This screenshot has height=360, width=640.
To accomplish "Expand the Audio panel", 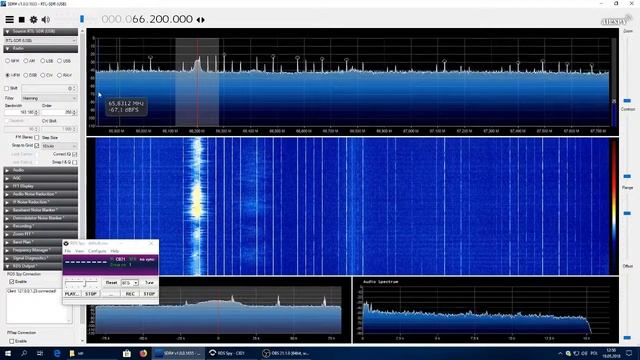I will [x=40, y=170].
